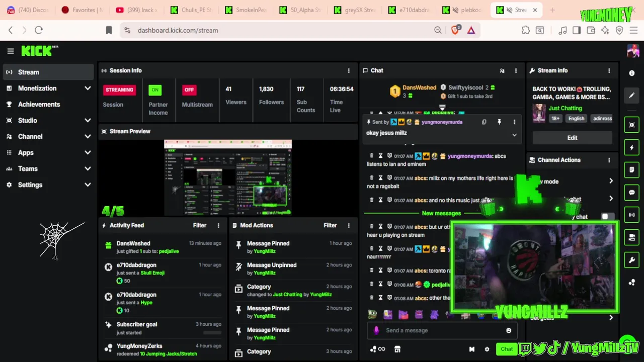Click the green Chat send button

pos(507,349)
